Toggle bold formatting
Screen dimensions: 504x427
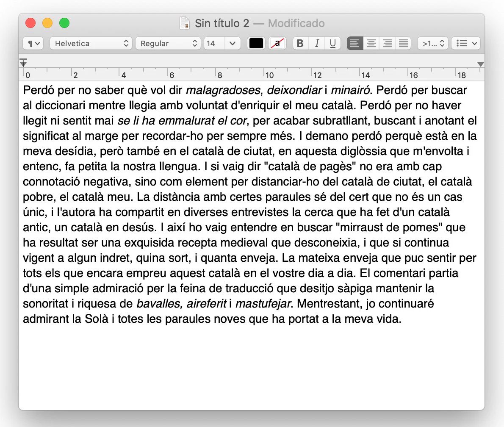pos(300,43)
